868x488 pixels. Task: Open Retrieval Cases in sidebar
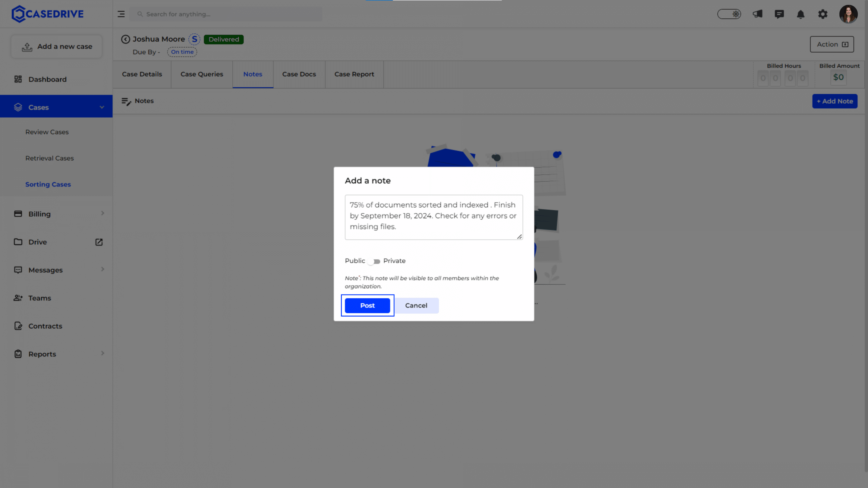pyautogui.click(x=49, y=158)
